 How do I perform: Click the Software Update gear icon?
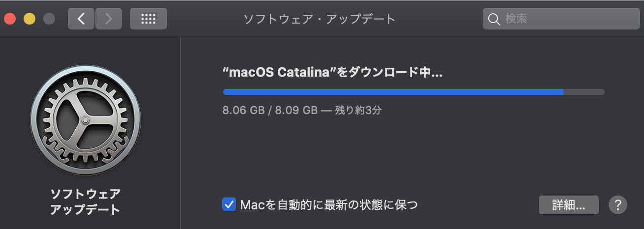pos(85,120)
